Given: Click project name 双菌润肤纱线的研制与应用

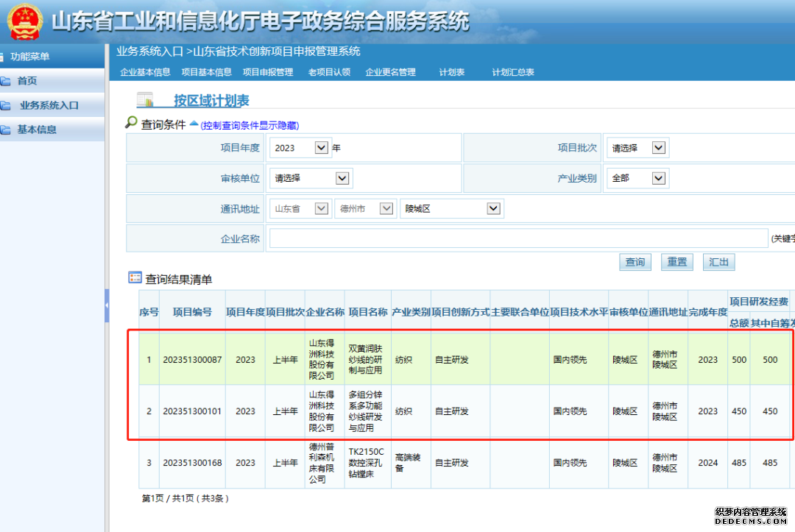Looking at the screenshot, I should tap(366, 360).
